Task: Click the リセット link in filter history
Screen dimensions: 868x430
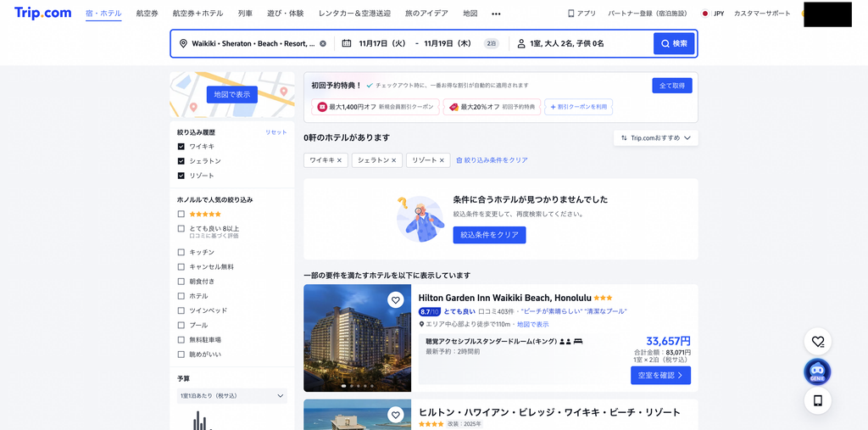Action: [x=275, y=132]
